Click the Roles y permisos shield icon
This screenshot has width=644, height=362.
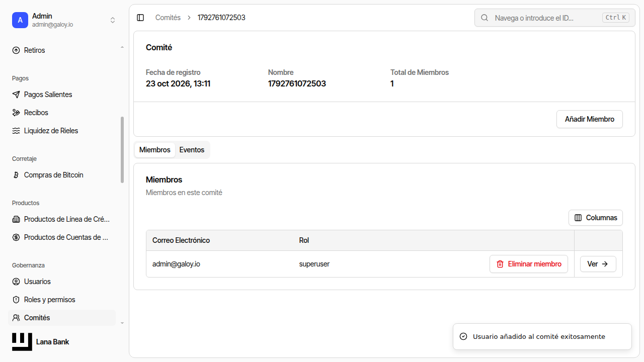point(16,300)
